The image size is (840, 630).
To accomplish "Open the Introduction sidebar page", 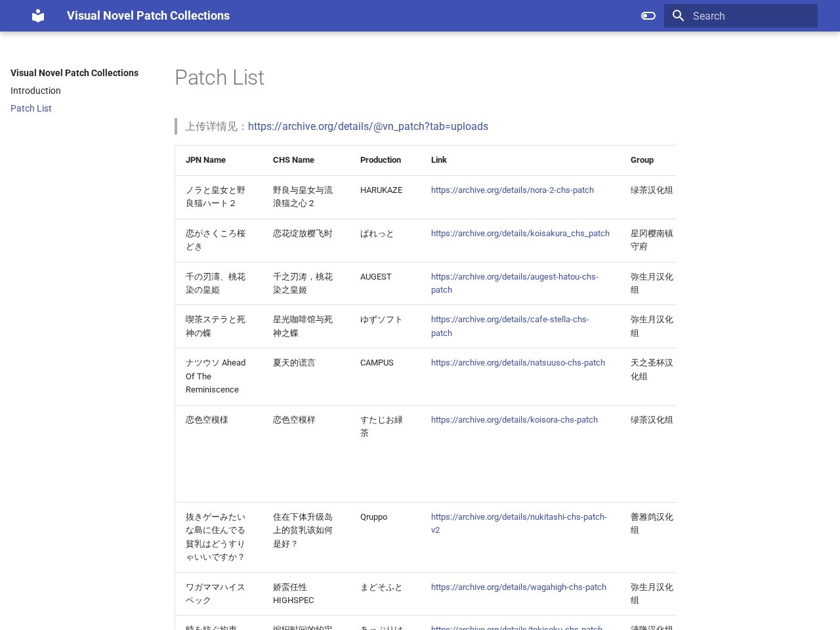I will tap(35, 91).
